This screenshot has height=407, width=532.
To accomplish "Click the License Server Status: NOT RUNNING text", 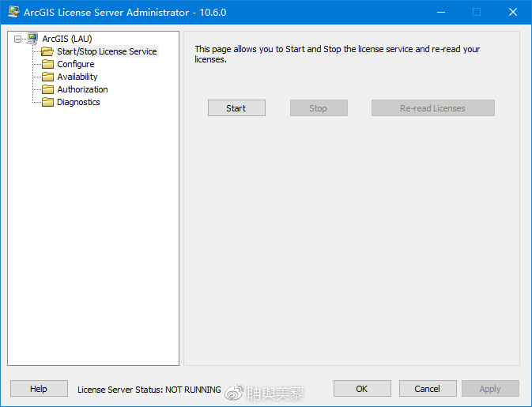I will tap(149, 390).
